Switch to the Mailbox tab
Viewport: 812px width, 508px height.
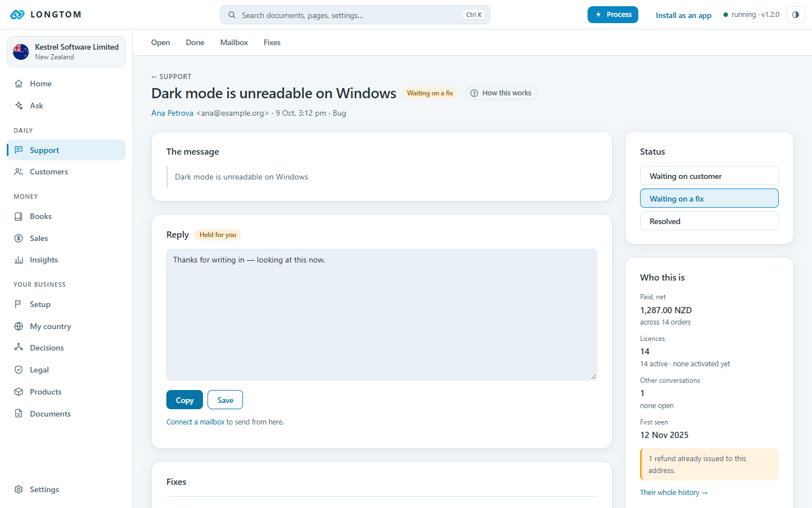pos(234,42)
